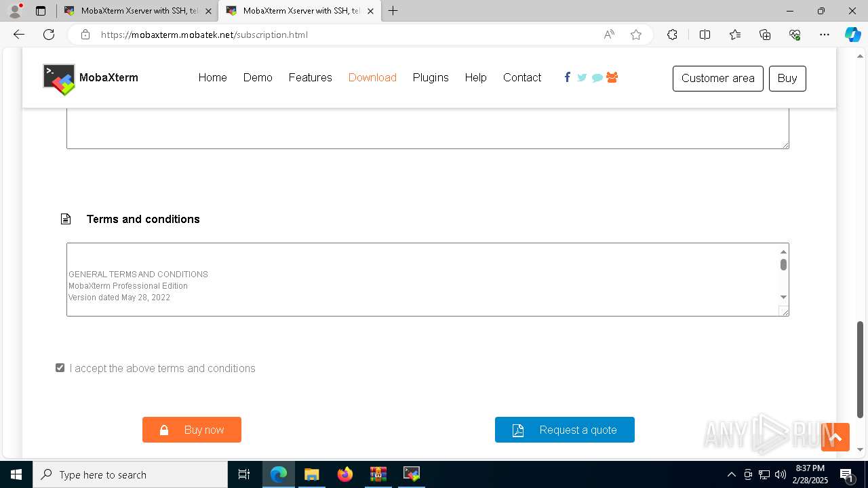Viewport: 868px width, 488px height.
Task: Open the MobaXterm Facebook page icon
Action: tap(567, 77)
